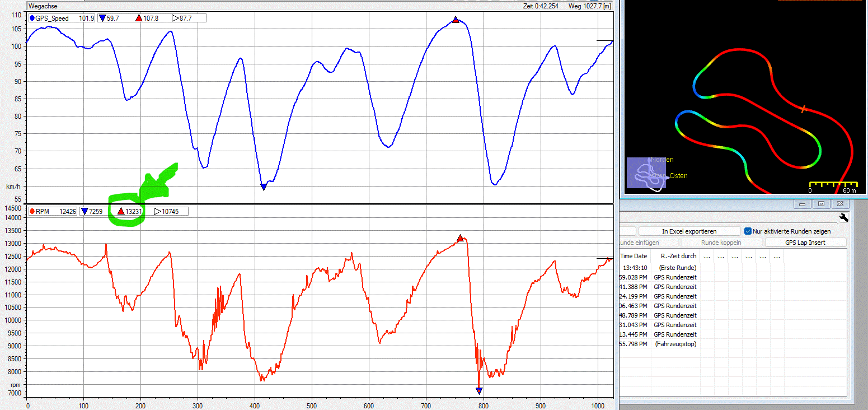868x410 pixels.
Task: Click the 'Runde koppeln' button
Action: (x=721, y=243)
